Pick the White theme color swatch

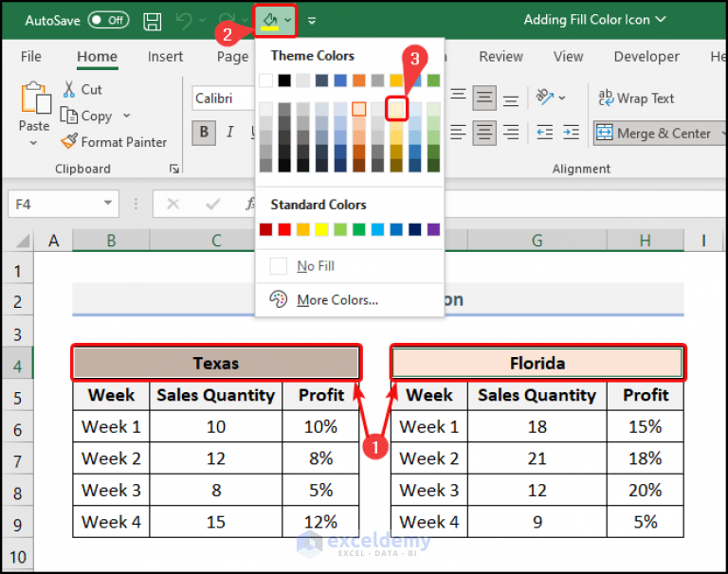[x=266, y=81]
